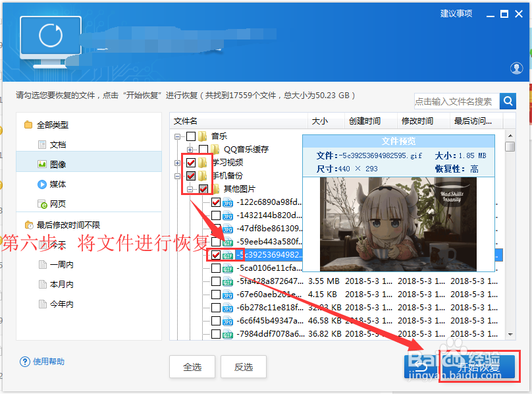Uncheck the -122c6890a98fd file checkbox
The height and width of the screenshot is (394, 532).
click(216, 202)
